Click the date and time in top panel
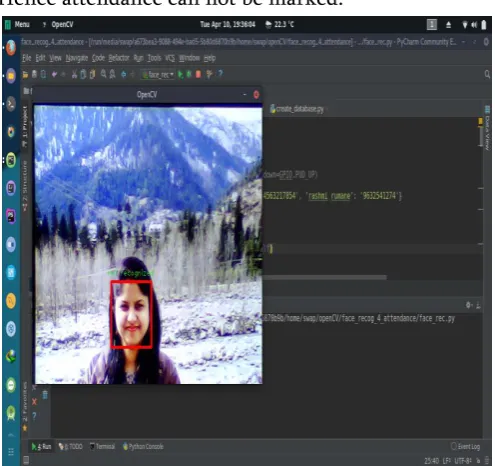This screenshot has height=466, width=495. (x=228, y=24)
